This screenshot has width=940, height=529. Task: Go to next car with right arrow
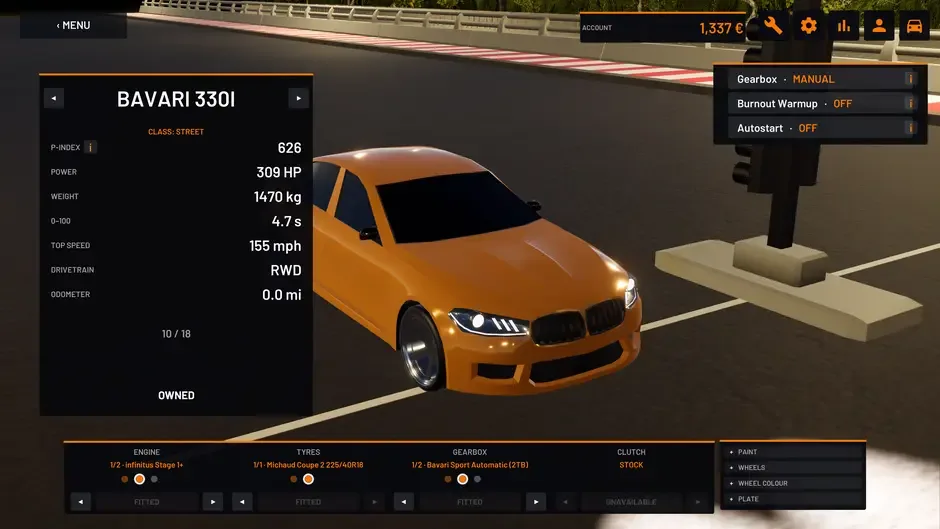tap(299, 98)
